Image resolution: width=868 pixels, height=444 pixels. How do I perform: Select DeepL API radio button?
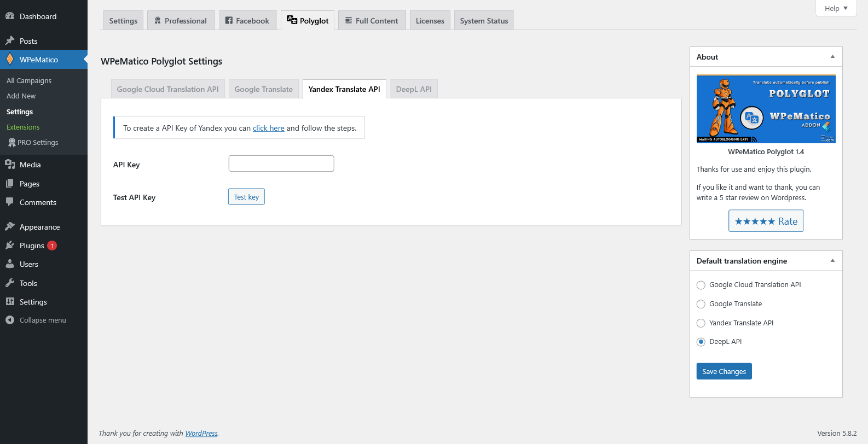[x=701, y=342]
